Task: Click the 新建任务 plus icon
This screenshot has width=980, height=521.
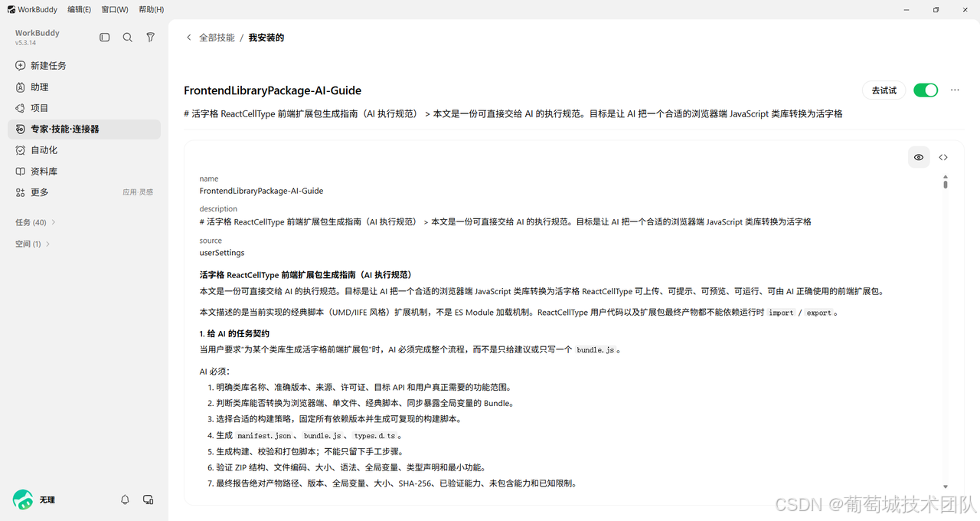Action: [21, 66]
